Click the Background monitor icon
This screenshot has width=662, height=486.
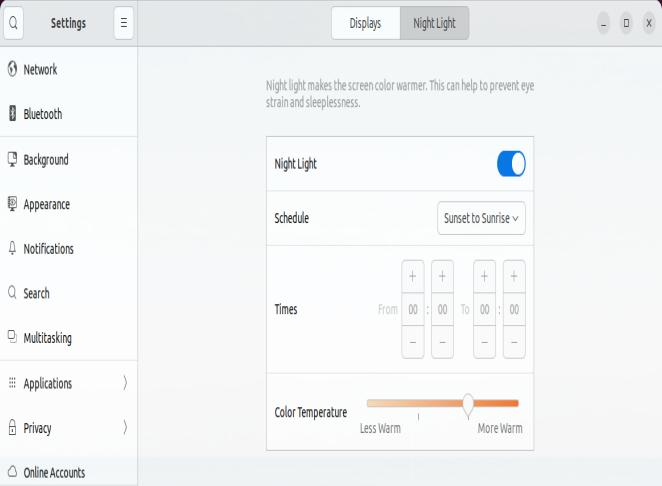pos(12,159)
